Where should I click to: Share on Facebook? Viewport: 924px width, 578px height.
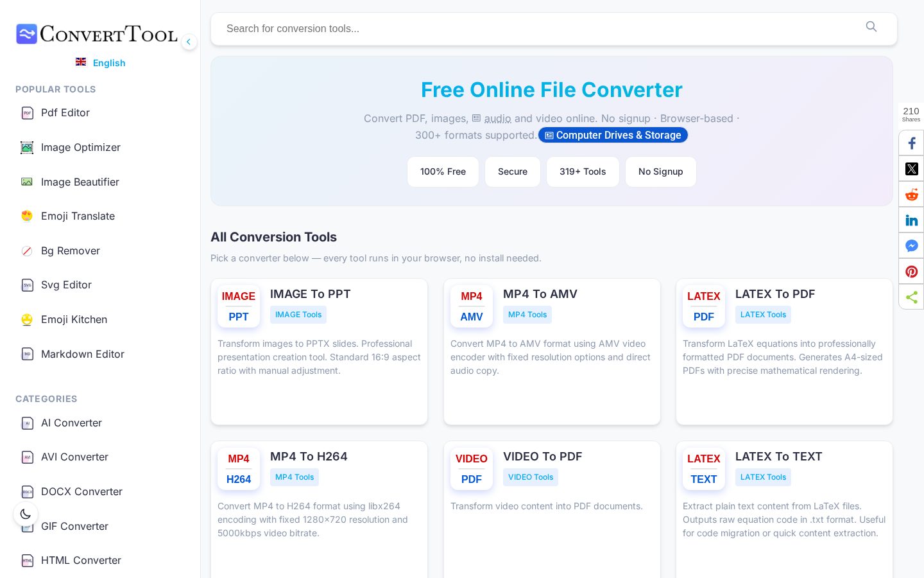911,143
